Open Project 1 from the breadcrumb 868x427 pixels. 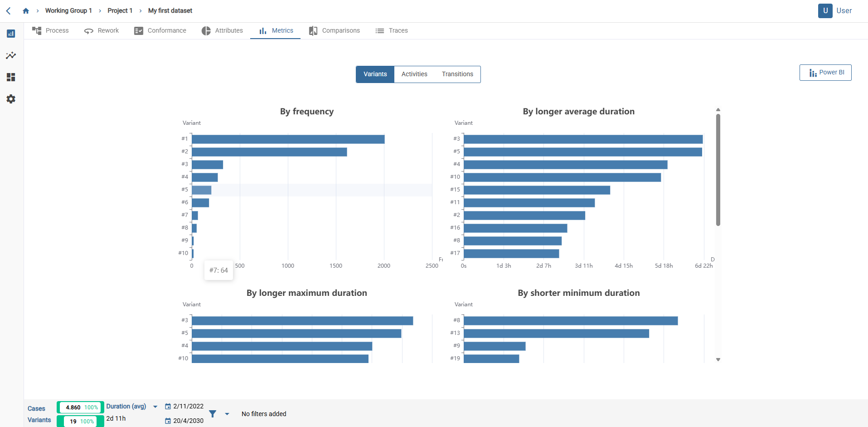tap(120, 10)
